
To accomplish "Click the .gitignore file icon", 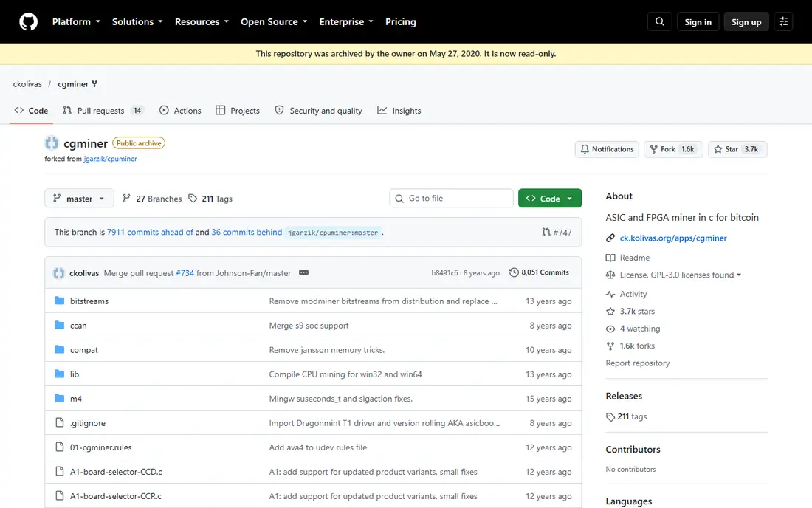I will (x=60, y=422).
